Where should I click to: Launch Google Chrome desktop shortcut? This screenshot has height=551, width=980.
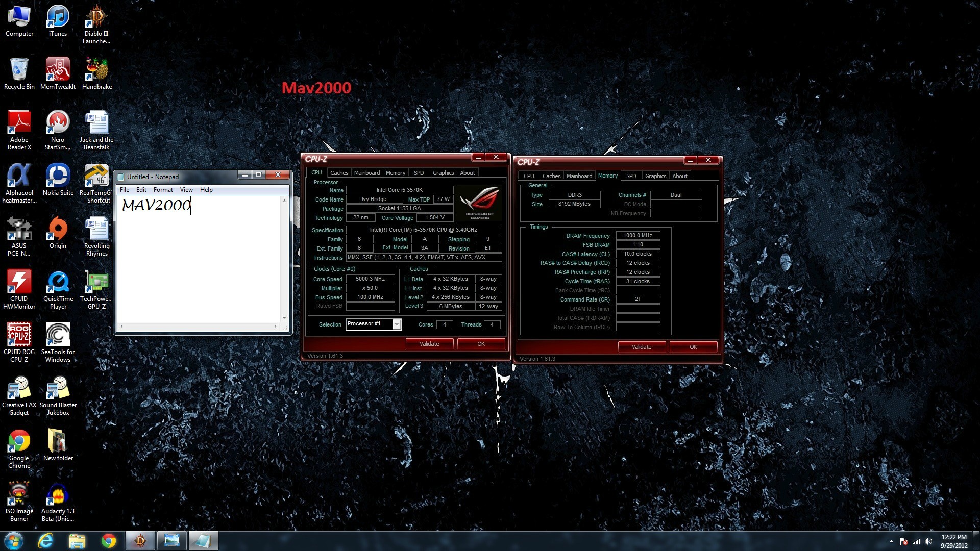(x=19, y=449)
